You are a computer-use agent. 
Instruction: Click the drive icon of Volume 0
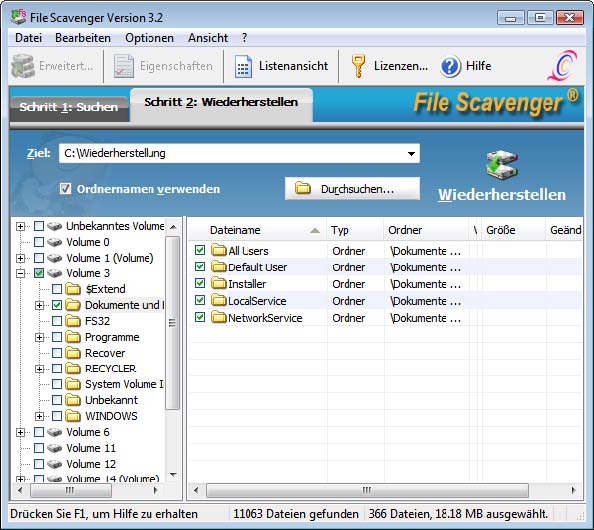[x=55, y=242]
